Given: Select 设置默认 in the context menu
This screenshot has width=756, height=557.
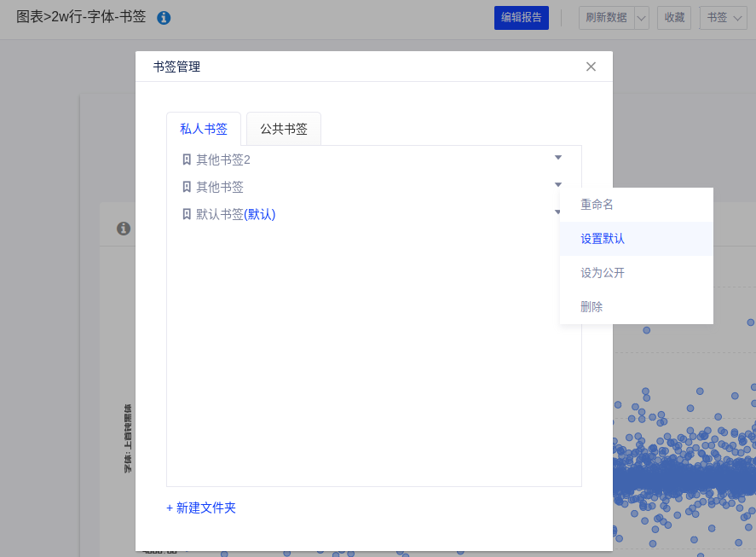Looking at the screenshot, I should [603, 239].
